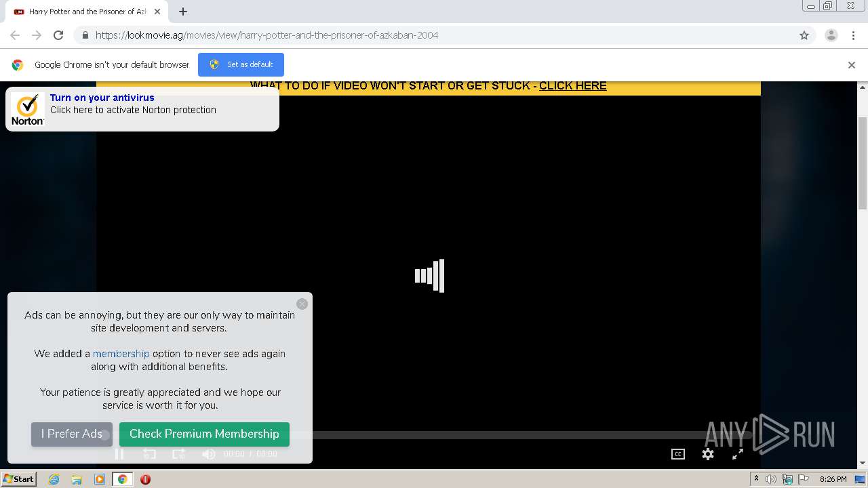Viewport: 868px width, 488px height.
Task: Close the Harry Potter browser tab
Action: (157, 12)
